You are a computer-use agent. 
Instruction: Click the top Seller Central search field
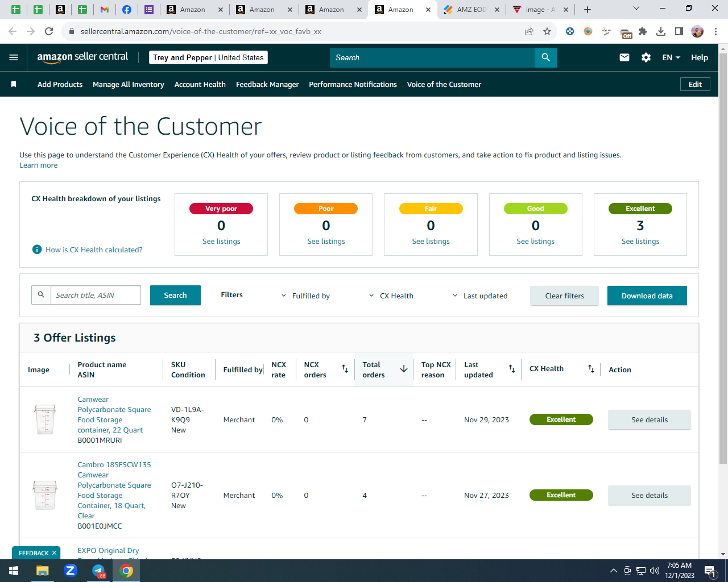(x=432, y=57)
